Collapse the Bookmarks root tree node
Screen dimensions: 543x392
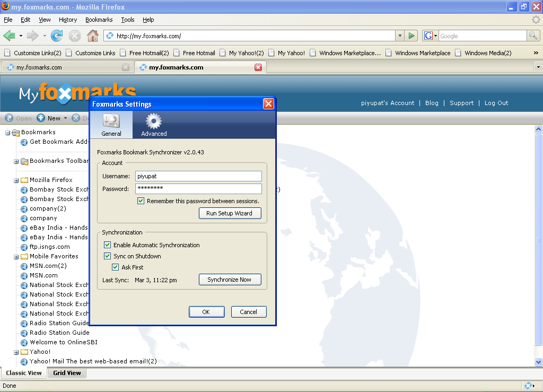pyautogui.click(x=7, y=133)
